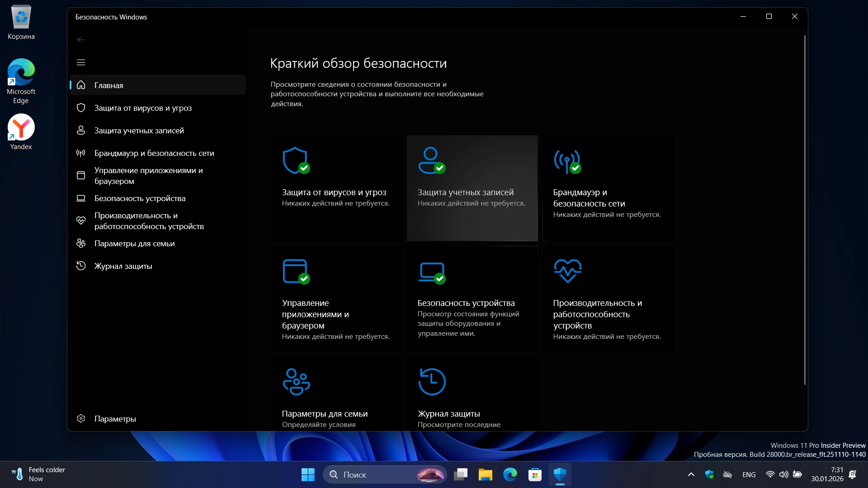Click the vertical scrollbar on right side

(805, 210)
